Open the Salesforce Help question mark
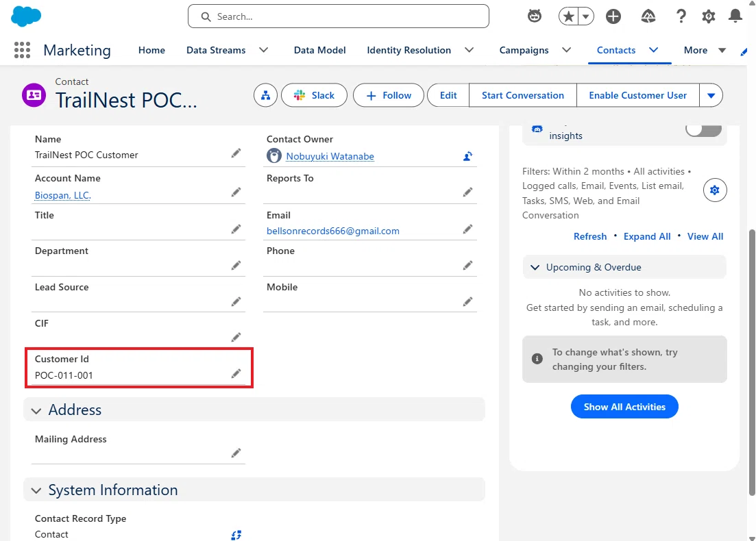This screenshot has width=756, height=541. (x=681, y=16)
